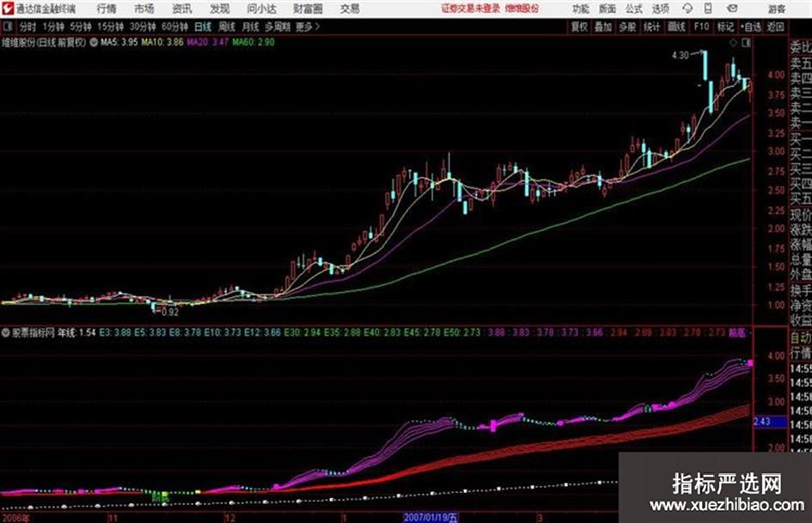Switch to the 30分钟 period tab

click(143, 27)
